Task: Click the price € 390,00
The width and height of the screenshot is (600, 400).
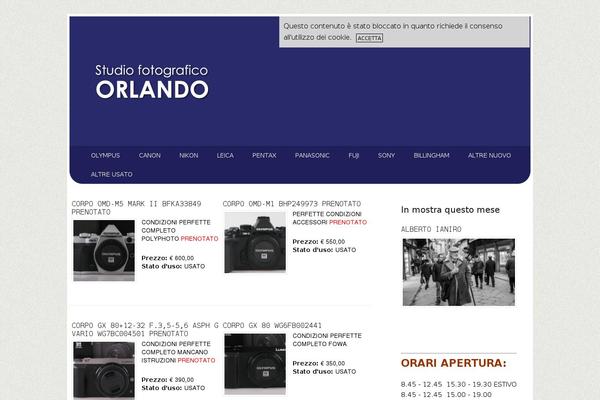Action: (181, 380)
